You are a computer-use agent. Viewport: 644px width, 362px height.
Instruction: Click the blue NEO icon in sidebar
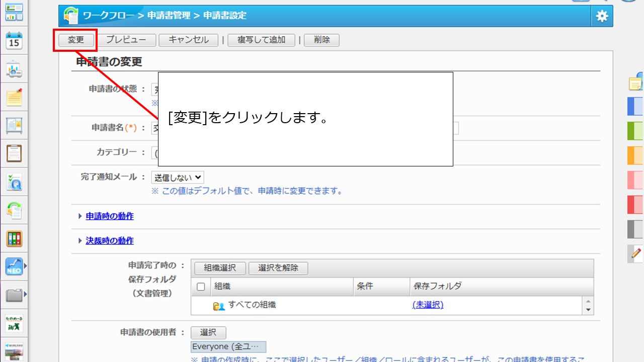point(14,266)
